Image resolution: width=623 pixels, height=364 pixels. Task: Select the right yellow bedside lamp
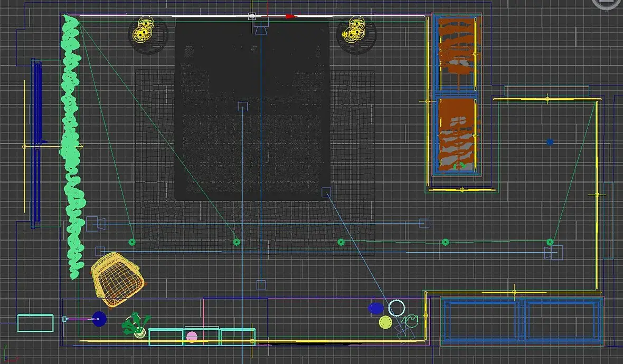point(354,30)
